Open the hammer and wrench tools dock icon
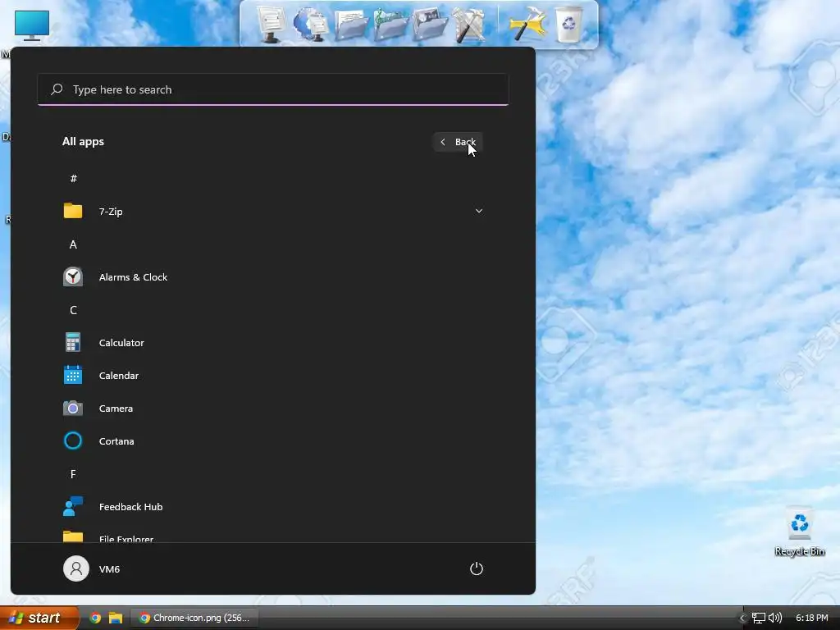The width and height of the screenshot is (840, 630). point(469,24)
